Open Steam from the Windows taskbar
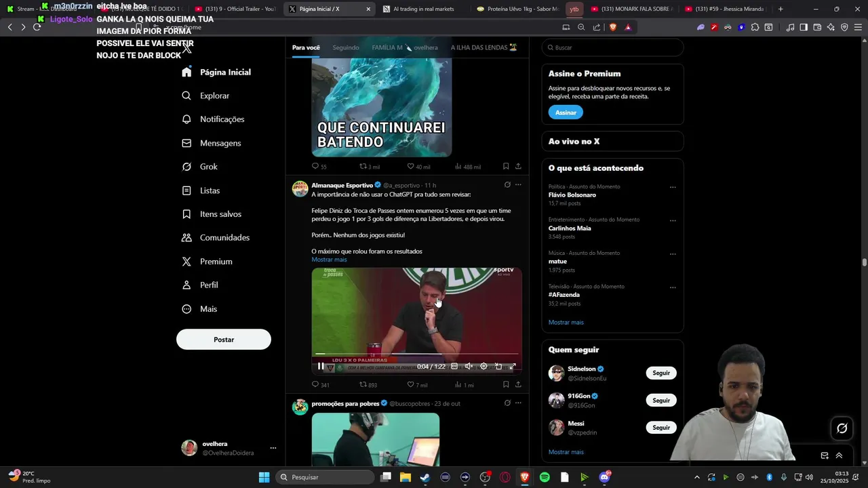This screenshot has width=868, height=488. [425, 477]
